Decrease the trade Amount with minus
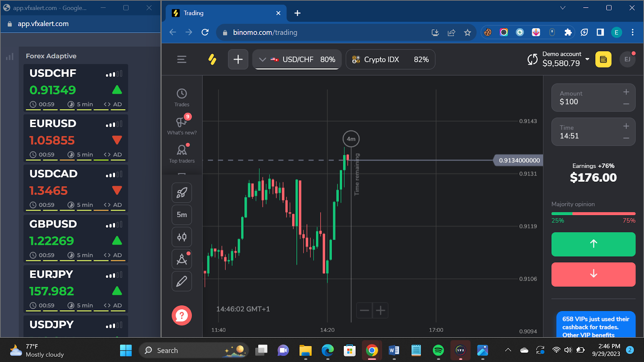Screen dimensions: 644x362 click(626, 104)
